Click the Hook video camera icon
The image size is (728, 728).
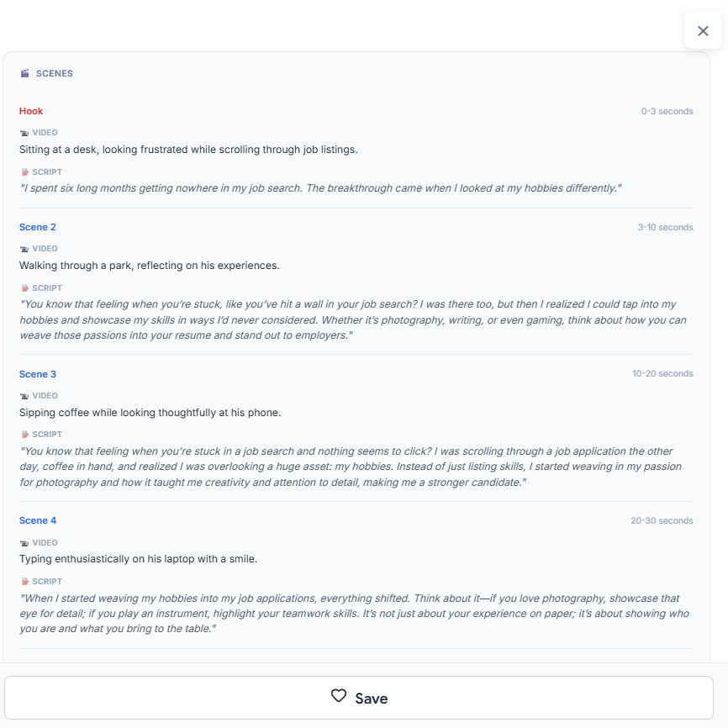24,133
